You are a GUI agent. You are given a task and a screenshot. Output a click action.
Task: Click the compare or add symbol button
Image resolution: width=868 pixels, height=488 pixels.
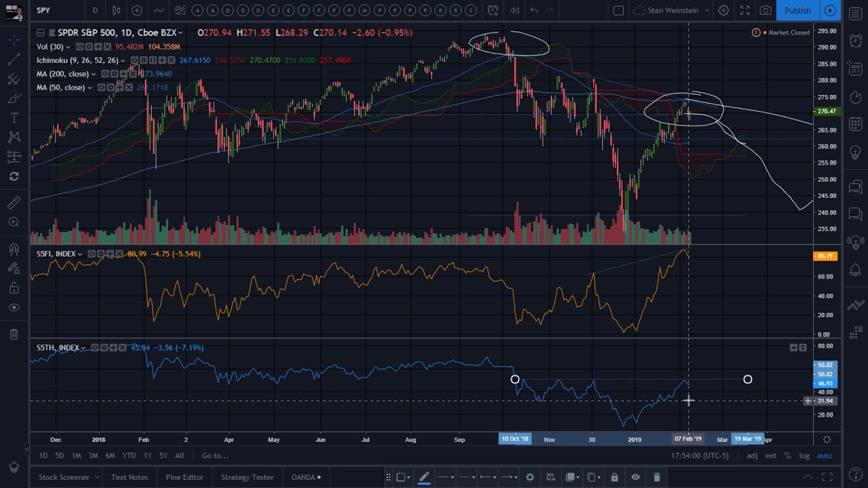(137, 10)
